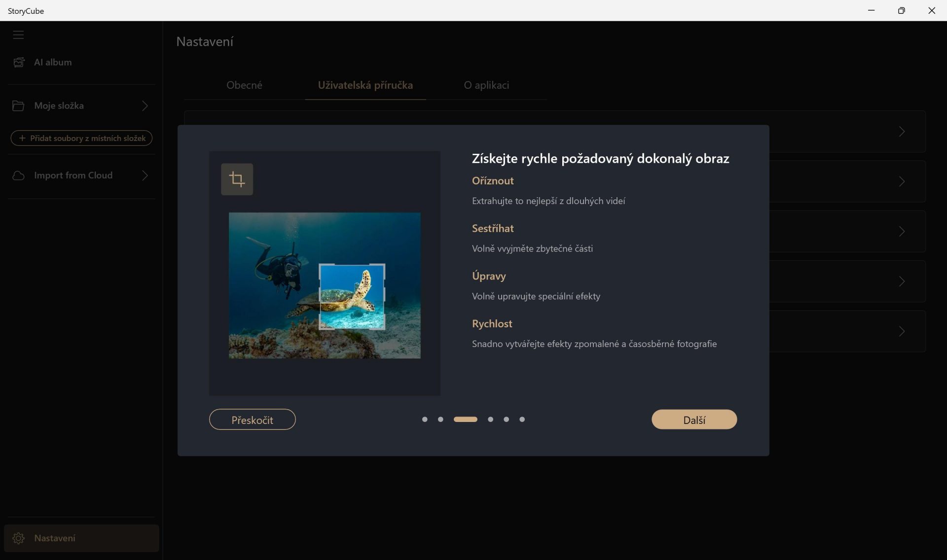Jump to the last page dot
947x560 pixels.
(x=522, y=420)
